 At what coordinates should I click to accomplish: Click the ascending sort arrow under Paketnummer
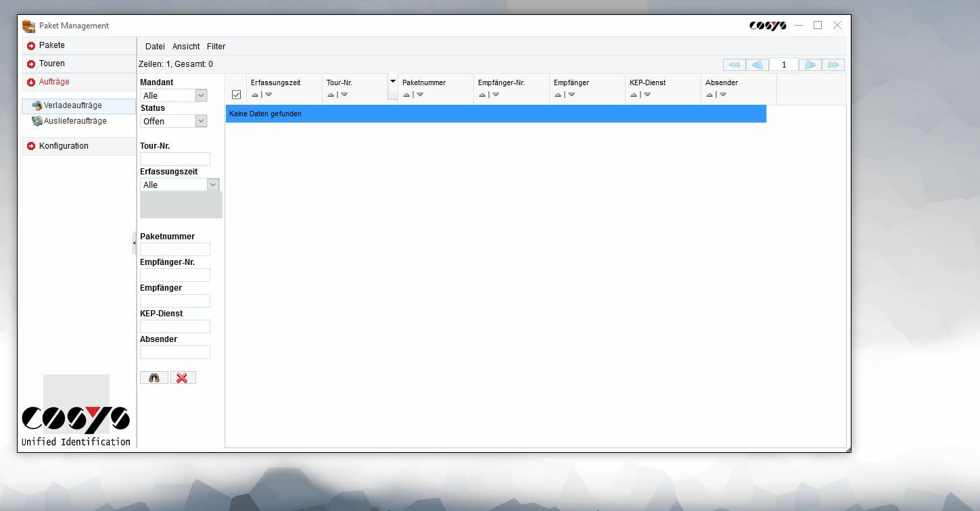406,95
